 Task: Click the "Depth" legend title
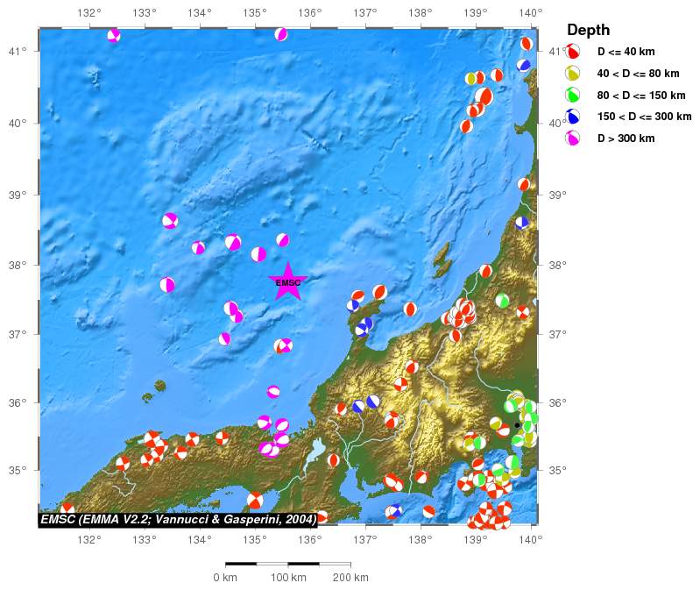tap(588, 31)
